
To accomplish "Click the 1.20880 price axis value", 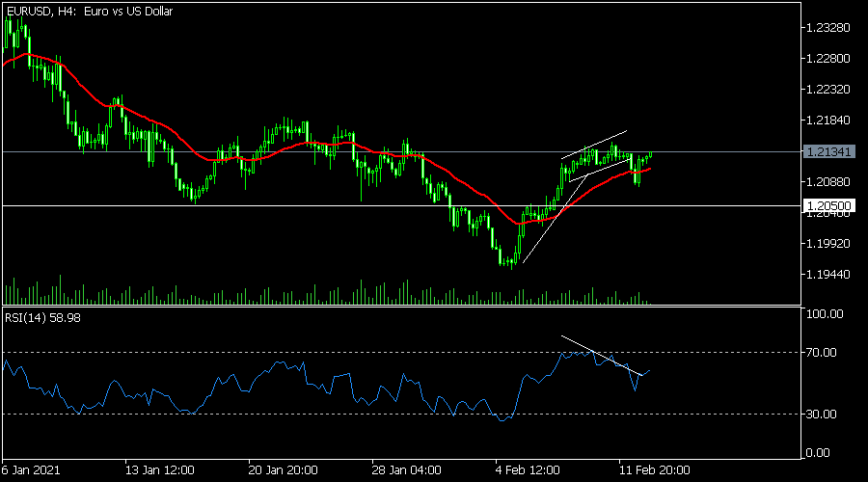I will click(828, 182).
